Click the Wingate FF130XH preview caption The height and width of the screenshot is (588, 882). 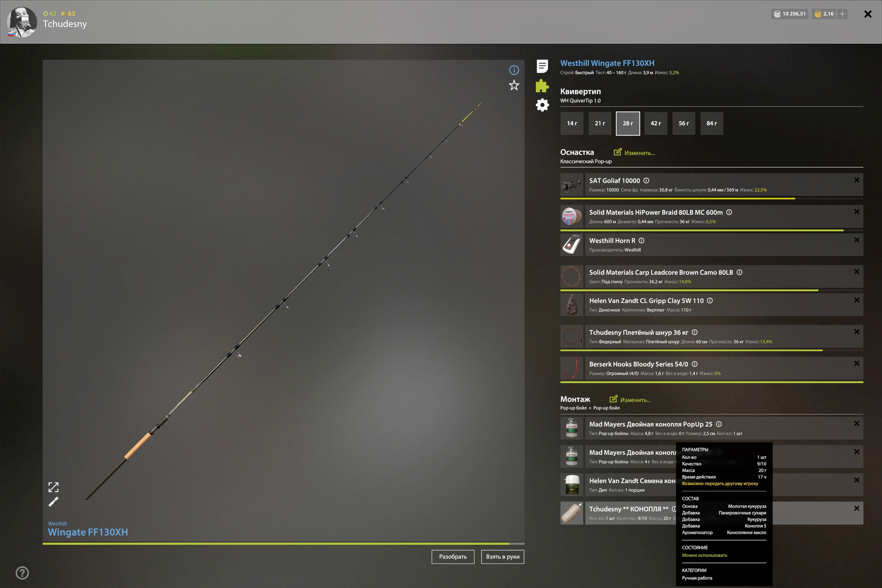tap(88, 532)
